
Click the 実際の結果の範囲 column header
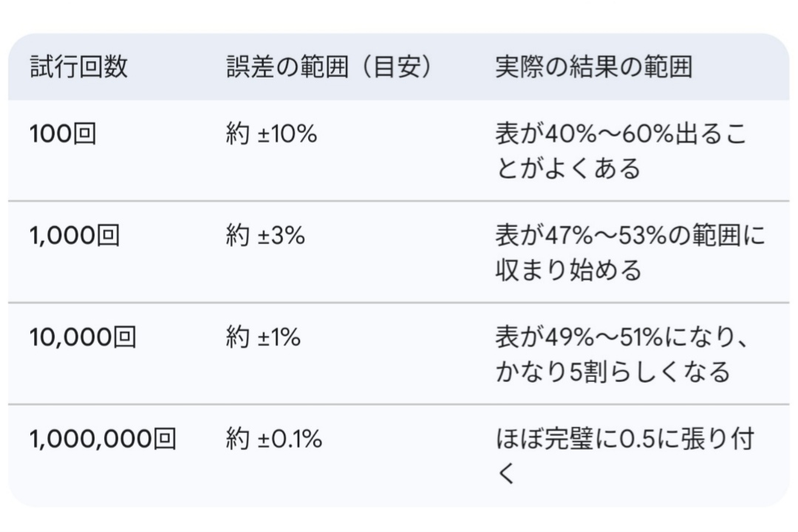593,67
